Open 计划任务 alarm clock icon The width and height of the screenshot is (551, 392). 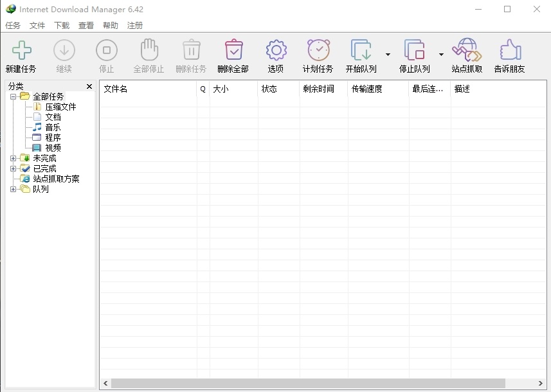pyautogui.click(x=318, y=50)
